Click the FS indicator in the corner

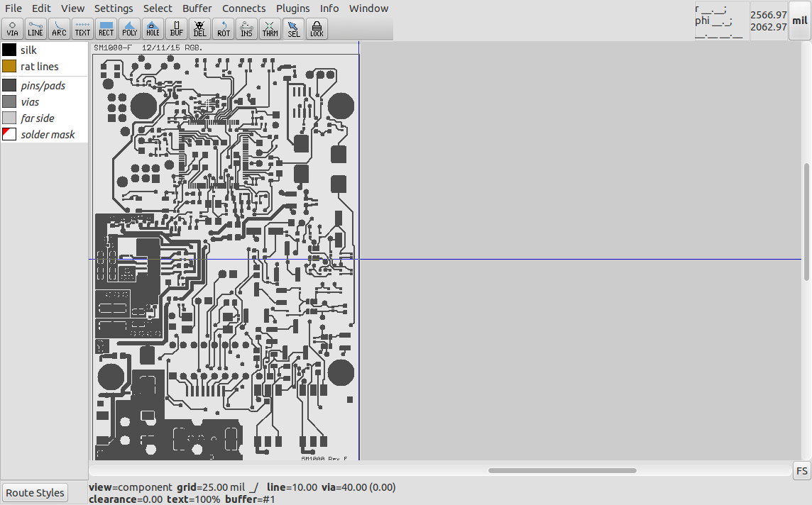(801, 470)
